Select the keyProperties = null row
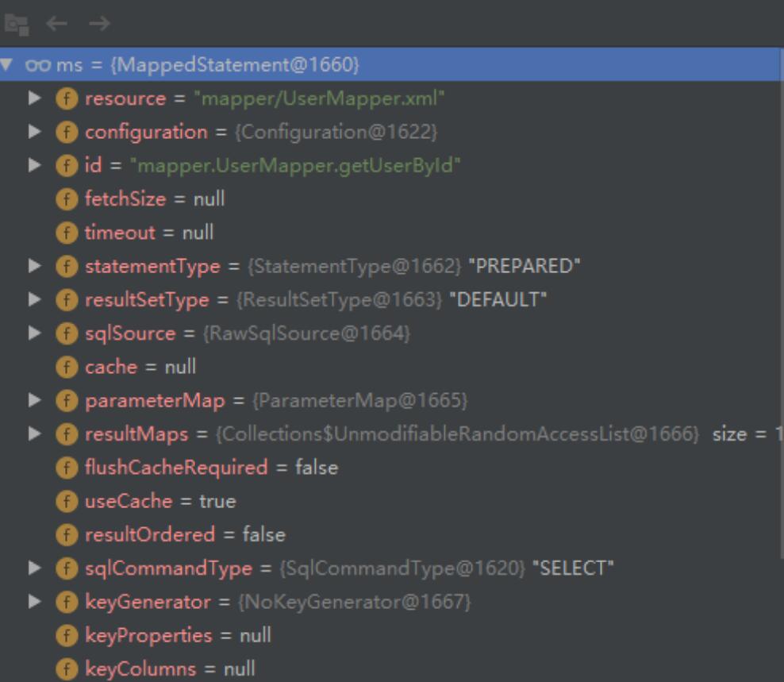 [x=178, y=635]
